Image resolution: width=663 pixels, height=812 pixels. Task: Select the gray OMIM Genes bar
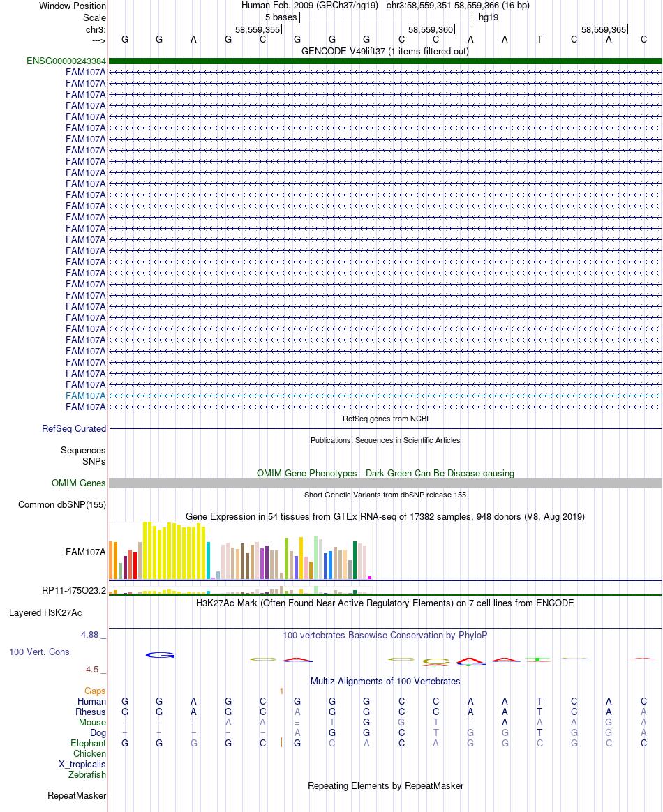point(385,483)
